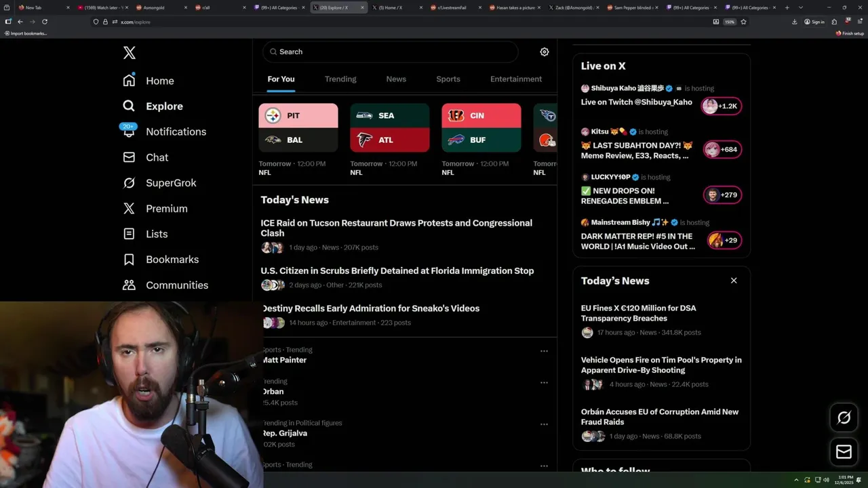Click the site shield icon in address bar
This screenshot has height=488, width=868.
(x=96, y=22)
